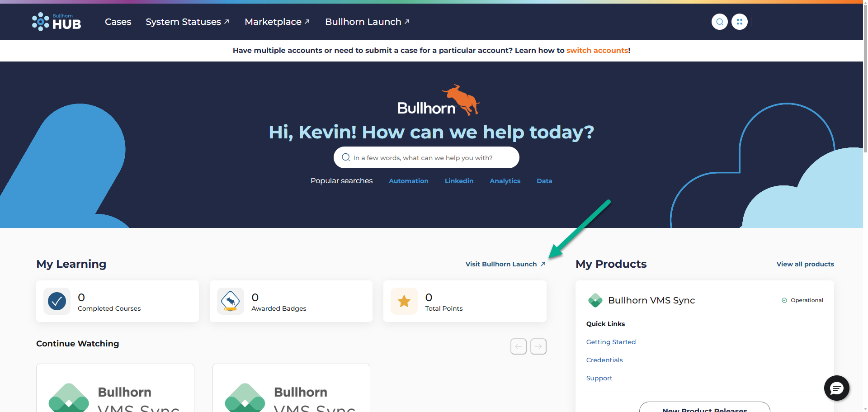Open the chat support bubble icon

(837, 388)
